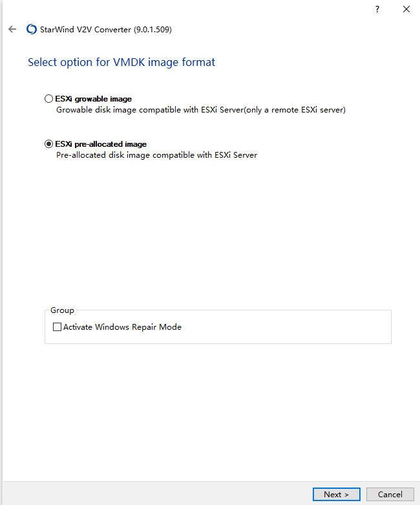This screenshot has width=420, height=505.
Task: Open help with the question mark icon
Action: [377, 9]
